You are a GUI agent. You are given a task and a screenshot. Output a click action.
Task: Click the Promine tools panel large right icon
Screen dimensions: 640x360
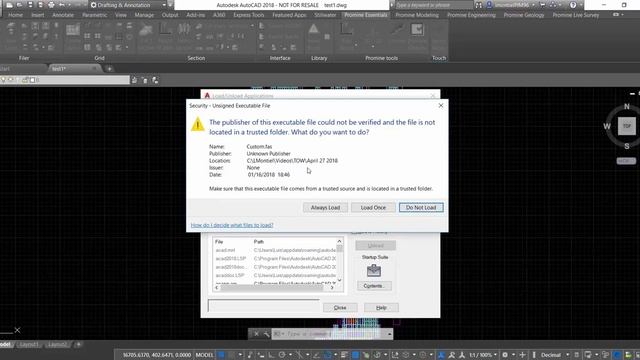[417, 29]
